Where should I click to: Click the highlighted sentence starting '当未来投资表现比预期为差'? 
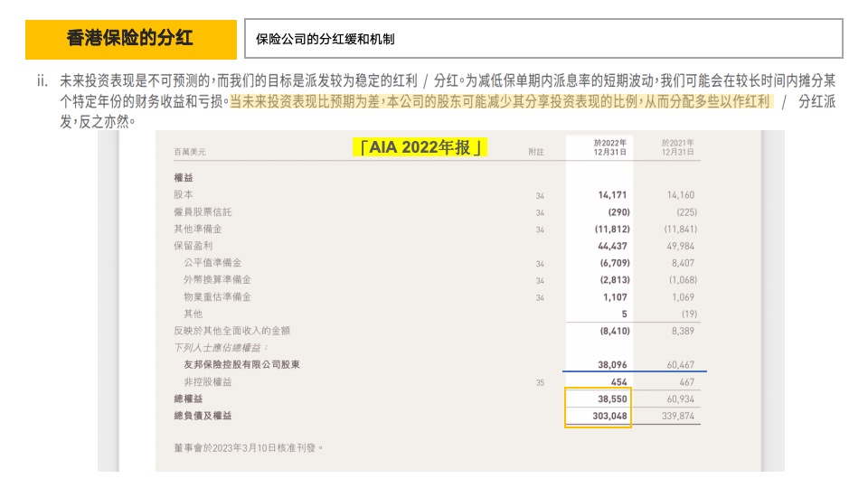502,101
